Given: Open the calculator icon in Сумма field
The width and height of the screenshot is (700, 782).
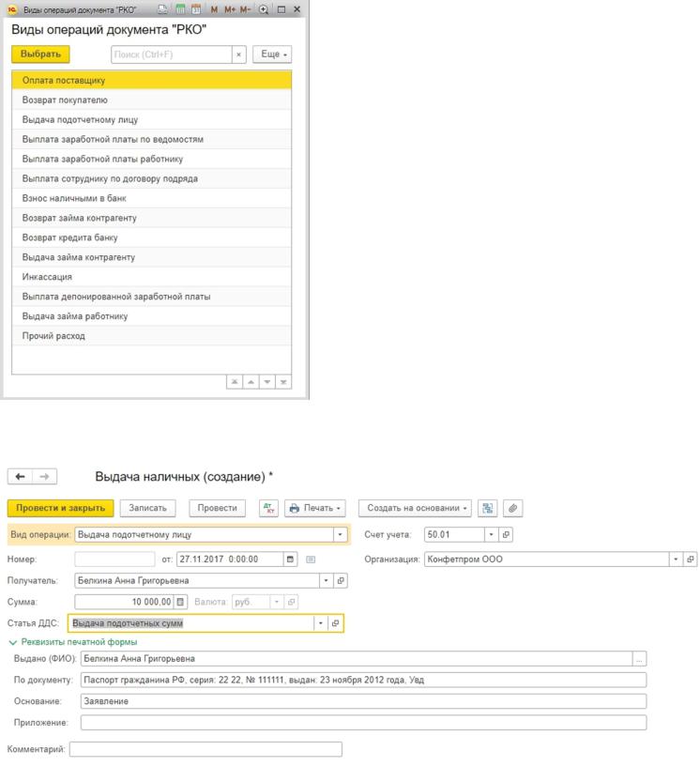Looking at the screenshot, I should point(180,602).
